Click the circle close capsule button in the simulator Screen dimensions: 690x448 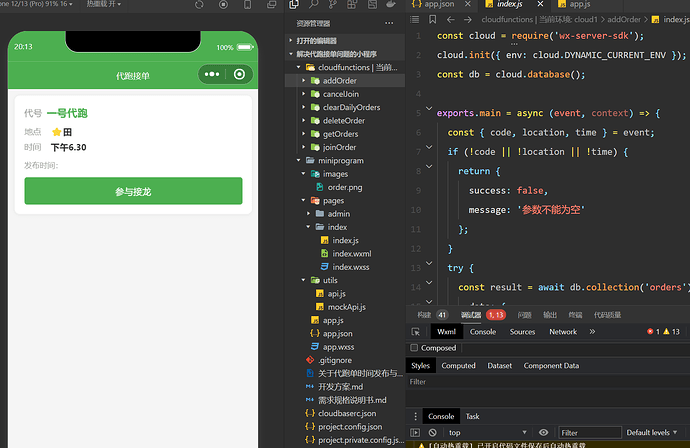pyautogui.click(x=239, y=74)
